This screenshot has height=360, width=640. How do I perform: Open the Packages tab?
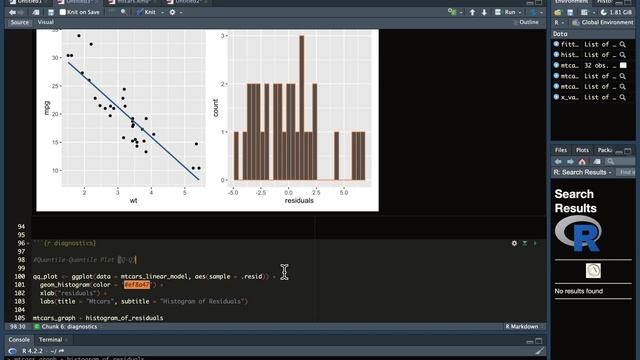pyautogui.click(x=604, y=150)
